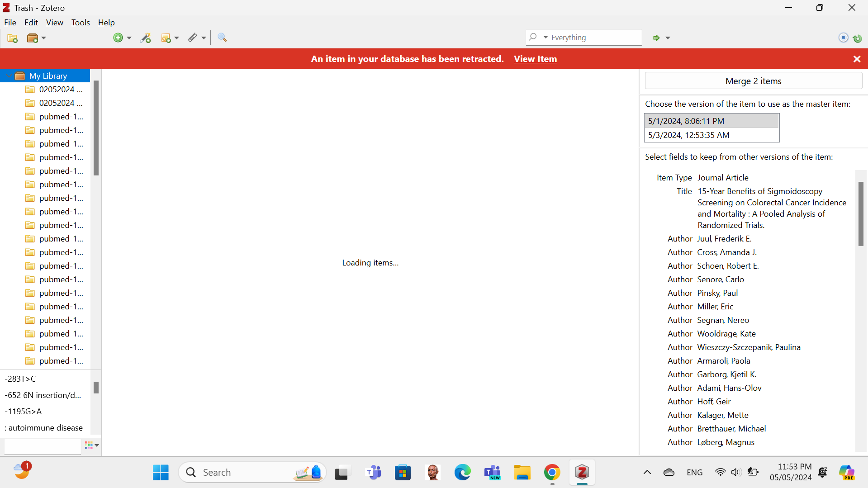The image size is (868, 488).
Task: Click the New Note toolbar icon
Action: pos(166,38)
